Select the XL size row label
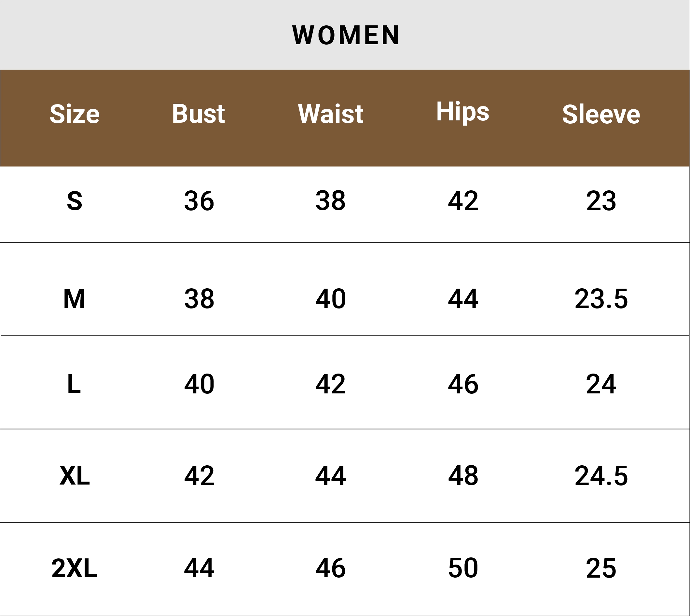The height and width of the screenshot is (616, 690). (75, 475)
